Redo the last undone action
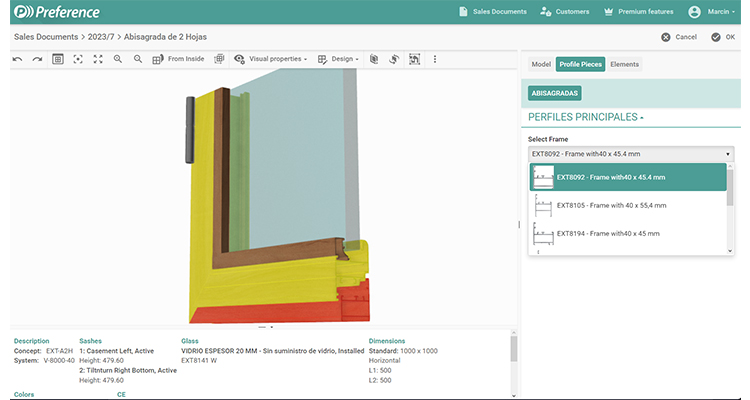This screenshot has width=750, height=400. pos(37,59)
